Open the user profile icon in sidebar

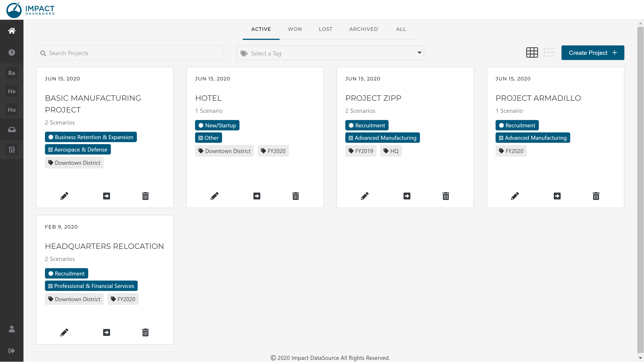(12, 329)
